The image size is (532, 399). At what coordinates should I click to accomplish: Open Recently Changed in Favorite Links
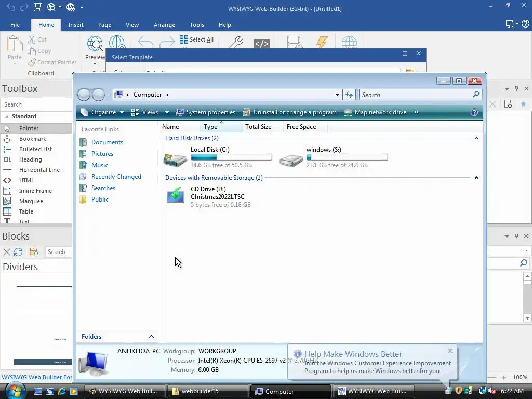pos(116,177)
